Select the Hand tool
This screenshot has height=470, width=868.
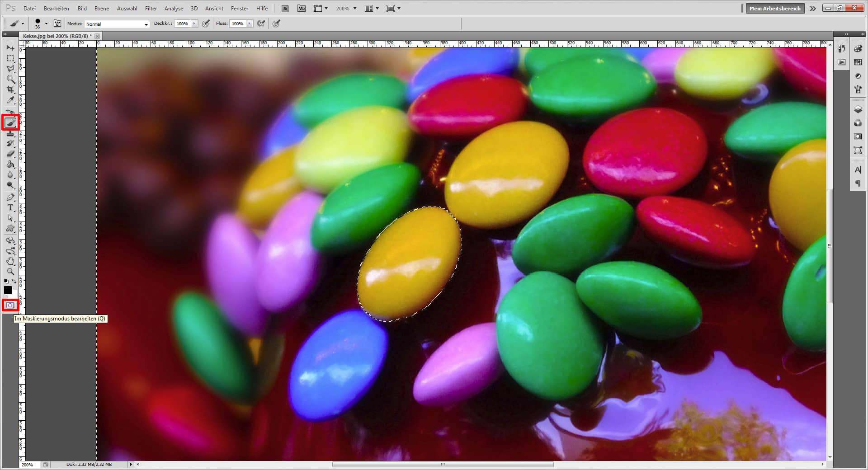click(11, 262)
